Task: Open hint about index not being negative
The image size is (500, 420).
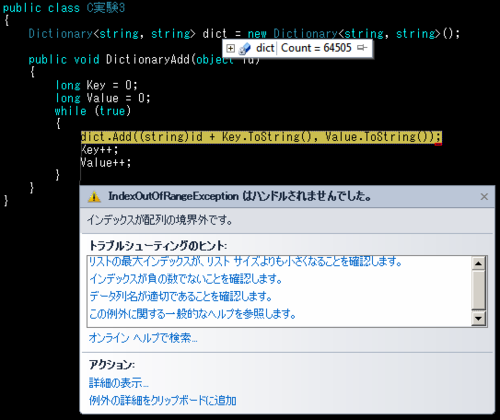Action: [x=186, y=279]
